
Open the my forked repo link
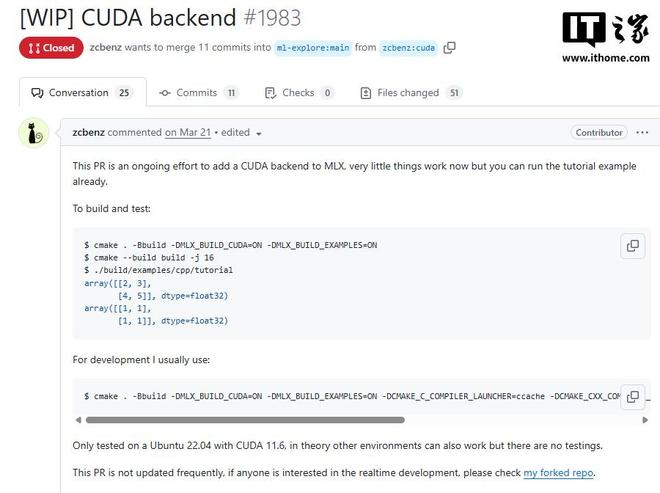coord(559,472)
